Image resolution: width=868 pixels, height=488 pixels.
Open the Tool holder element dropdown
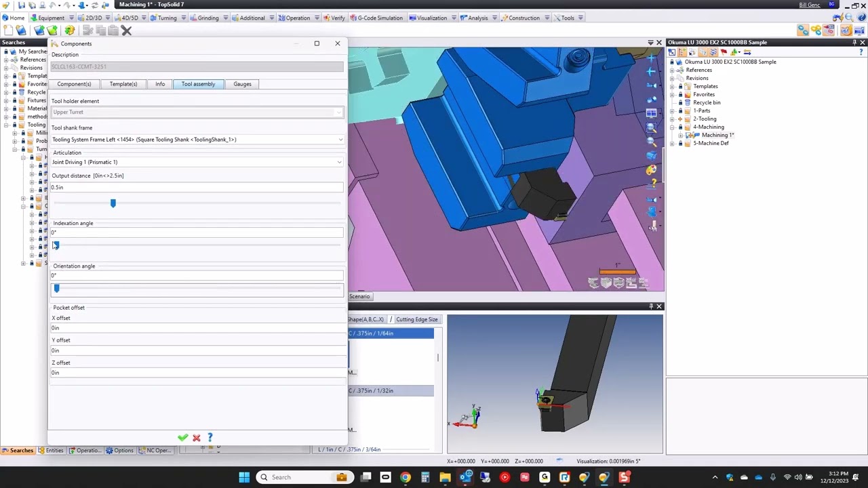(x=339, y=113)
